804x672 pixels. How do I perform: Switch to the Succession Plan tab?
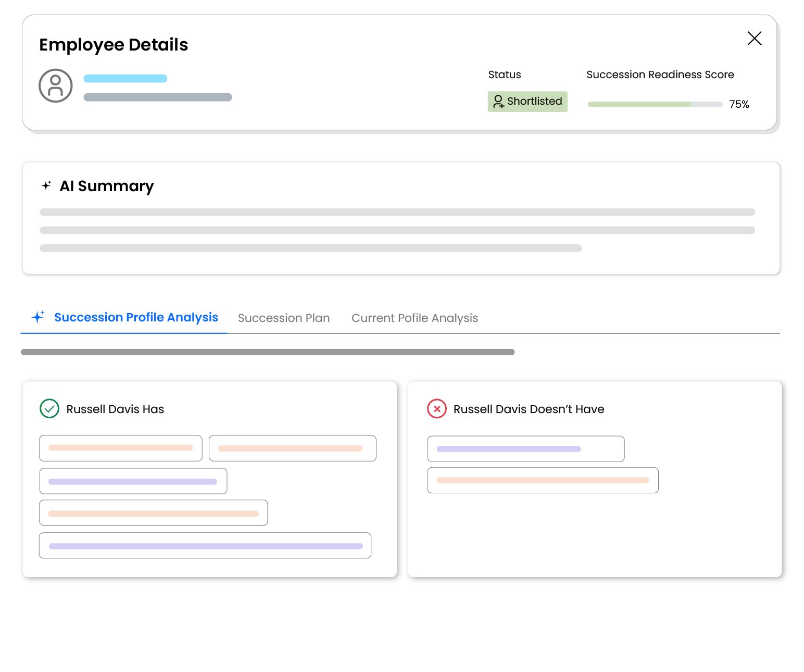tap(284, 318)
